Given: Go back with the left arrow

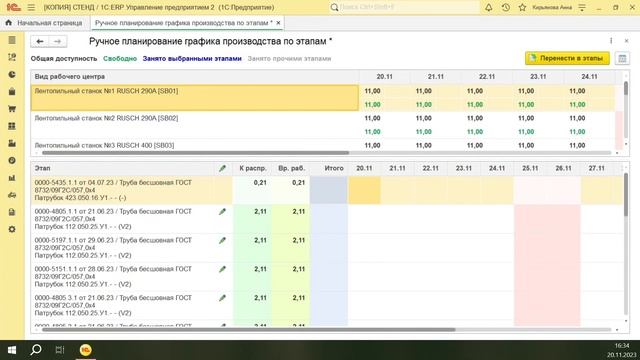Looking at the screenshot, I should point(40,41).
